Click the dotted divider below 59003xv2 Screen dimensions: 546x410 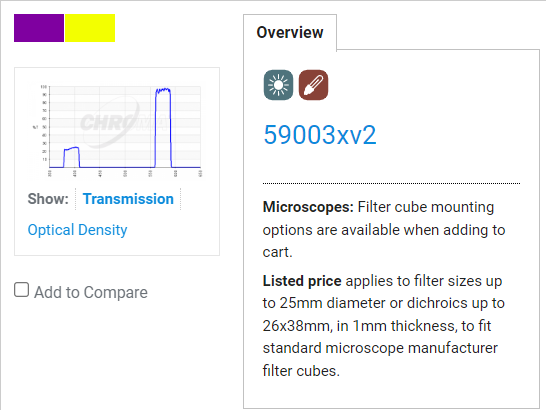point(391,183)
